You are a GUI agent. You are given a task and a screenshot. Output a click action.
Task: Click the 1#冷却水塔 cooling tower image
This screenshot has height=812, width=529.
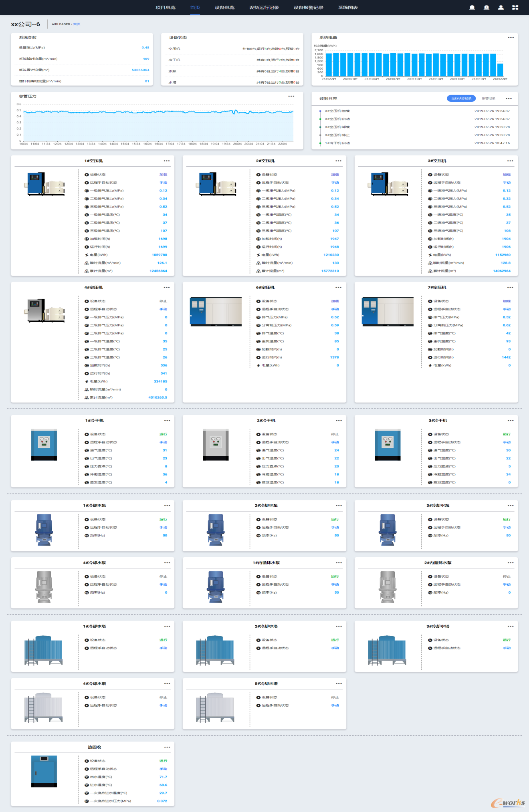pos(43,650)
